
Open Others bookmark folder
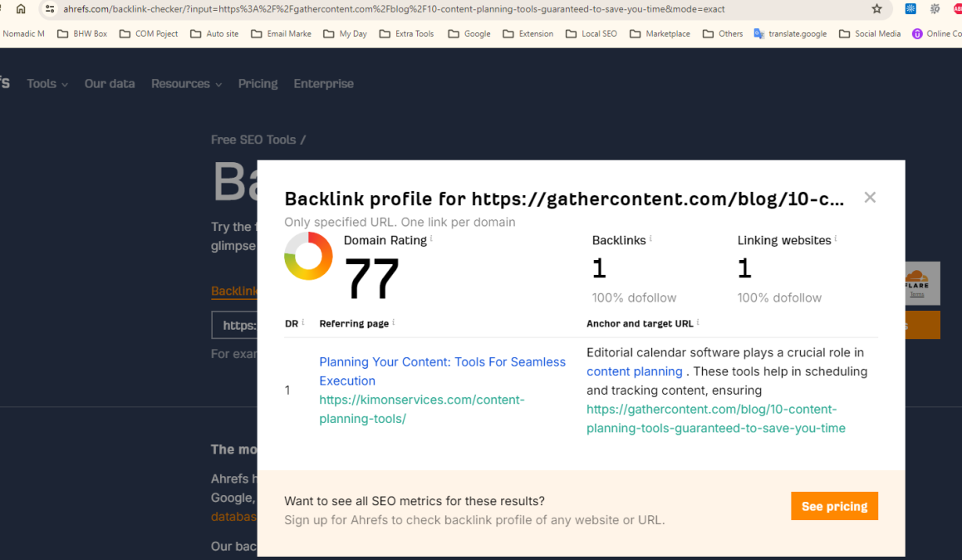(723, 34)
